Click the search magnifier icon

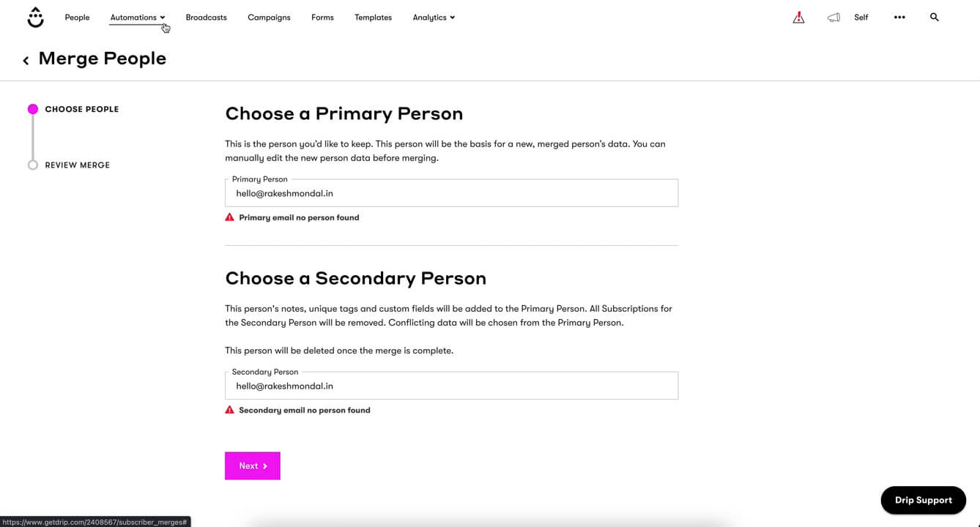tap(934, 17)
